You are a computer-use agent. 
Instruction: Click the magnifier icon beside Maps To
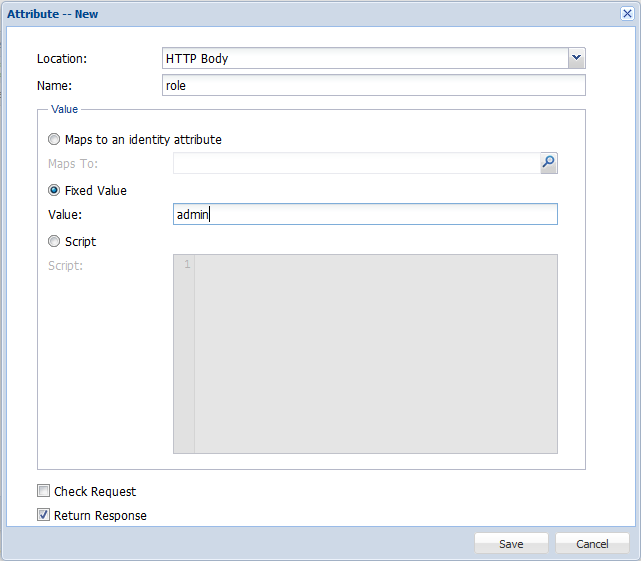pos(548,163)
